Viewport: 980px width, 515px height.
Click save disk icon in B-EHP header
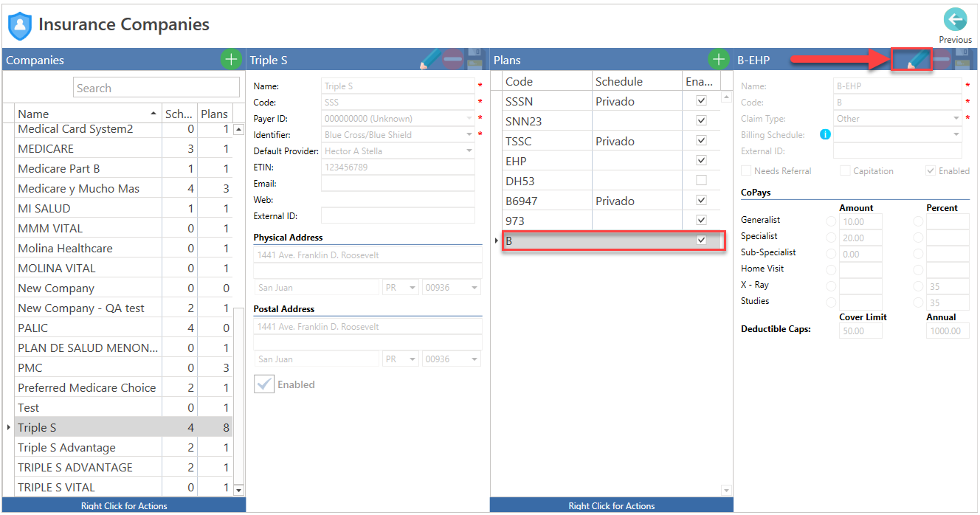(x=963, y=60)
